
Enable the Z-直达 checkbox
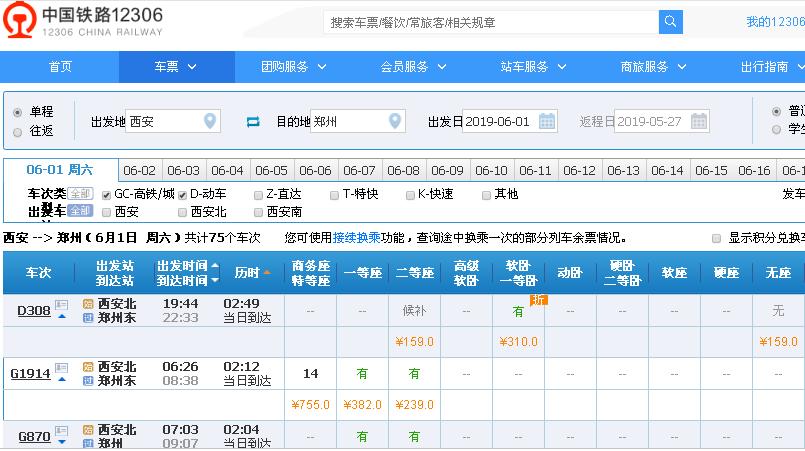click(258, 195)
